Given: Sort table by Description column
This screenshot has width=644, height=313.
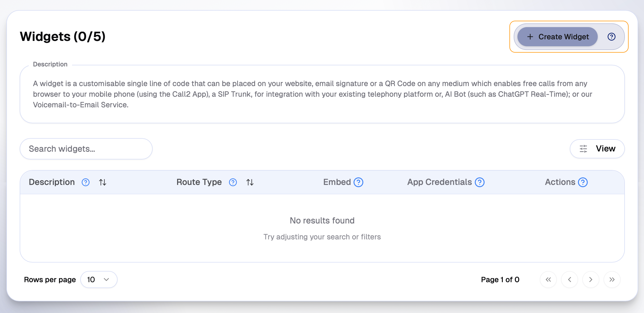Looking at the screenshot, I should (x=103, y=182).
